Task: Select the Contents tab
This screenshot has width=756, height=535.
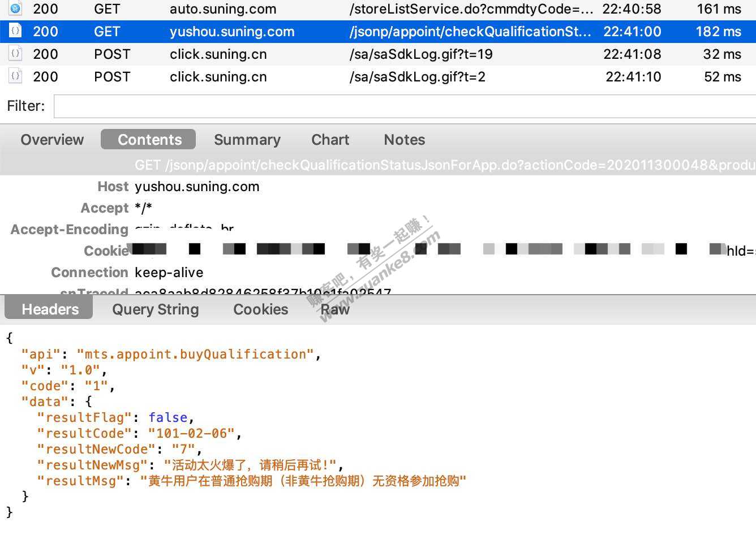Action: [149, 140]
